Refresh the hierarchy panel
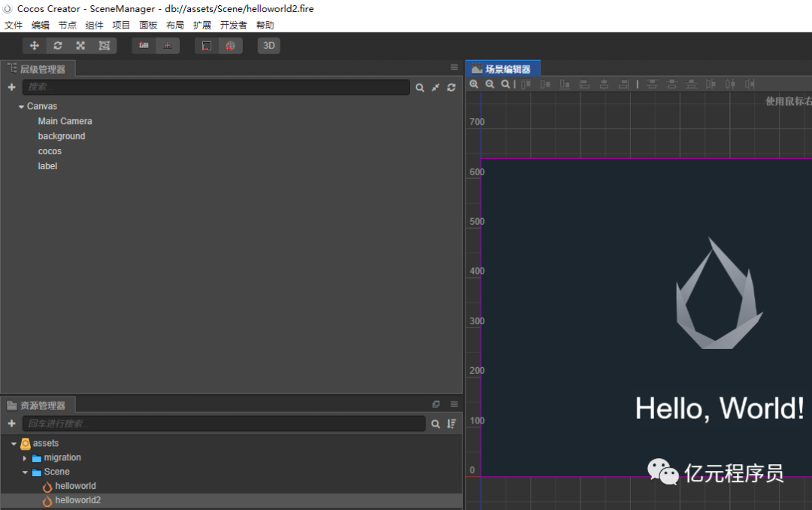Screen dimensions: 812x510 (451, 87)
